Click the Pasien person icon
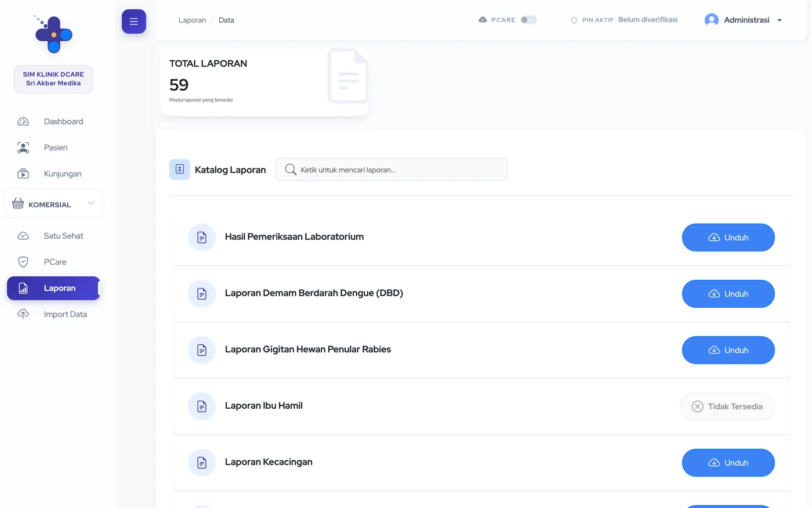 [23, 148]
